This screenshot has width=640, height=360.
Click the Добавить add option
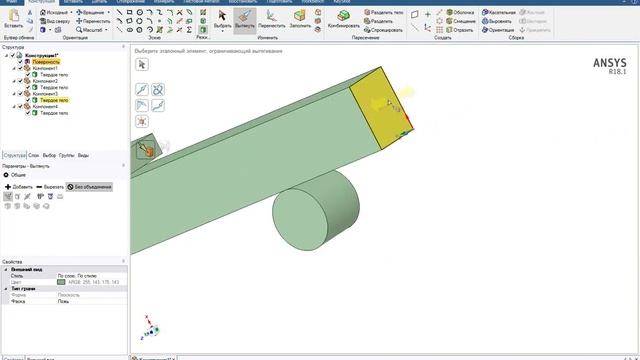click(x=19, y=187)
